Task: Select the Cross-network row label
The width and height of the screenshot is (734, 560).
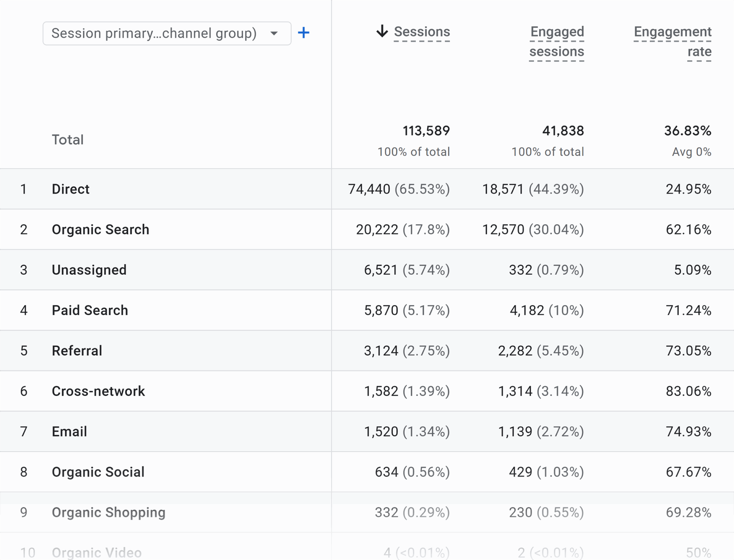Action: [x=98, y=391]
